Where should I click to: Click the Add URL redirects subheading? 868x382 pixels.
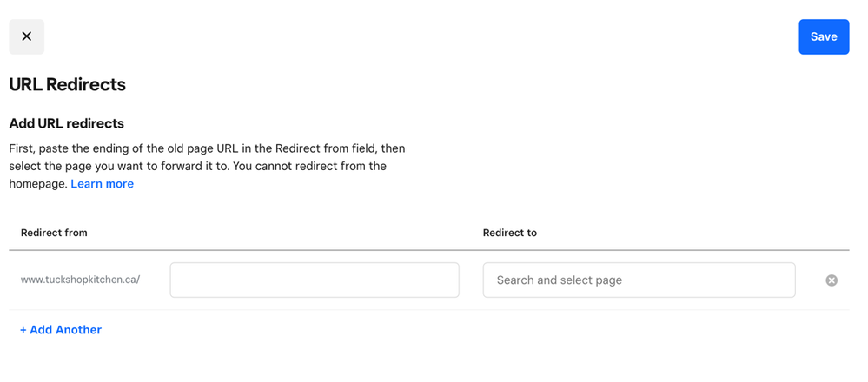coord(66,123)
